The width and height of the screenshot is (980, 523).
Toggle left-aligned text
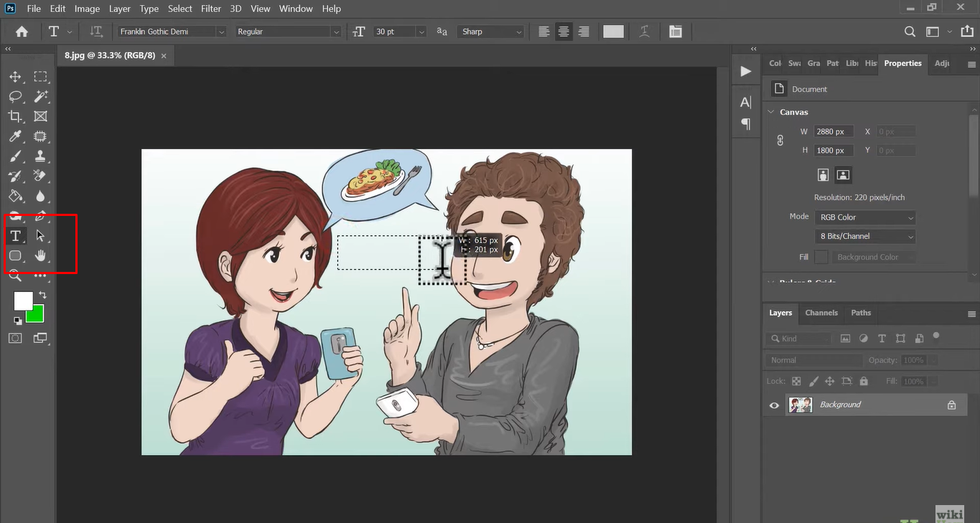(x=543, y=32)
